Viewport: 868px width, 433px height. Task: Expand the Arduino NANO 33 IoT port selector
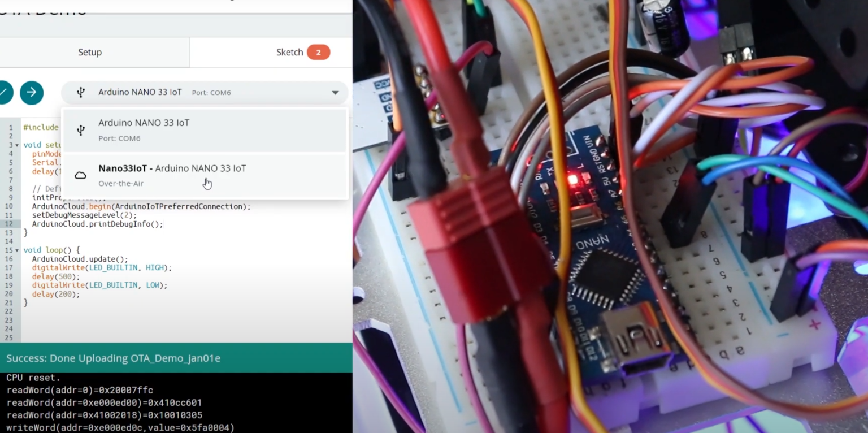pyautogui.click(x=335, y=92)
